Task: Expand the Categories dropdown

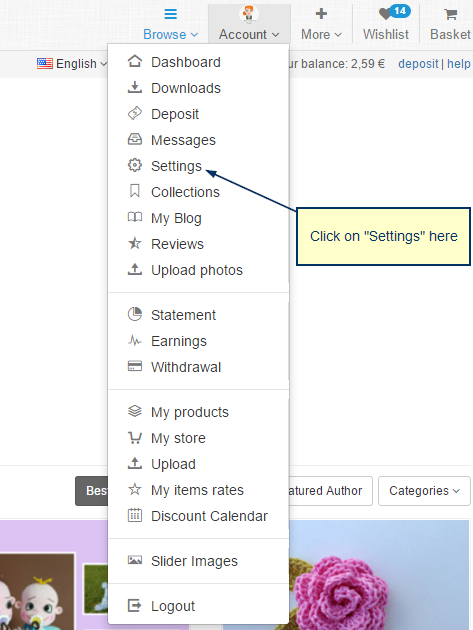Action: (424, 491)
